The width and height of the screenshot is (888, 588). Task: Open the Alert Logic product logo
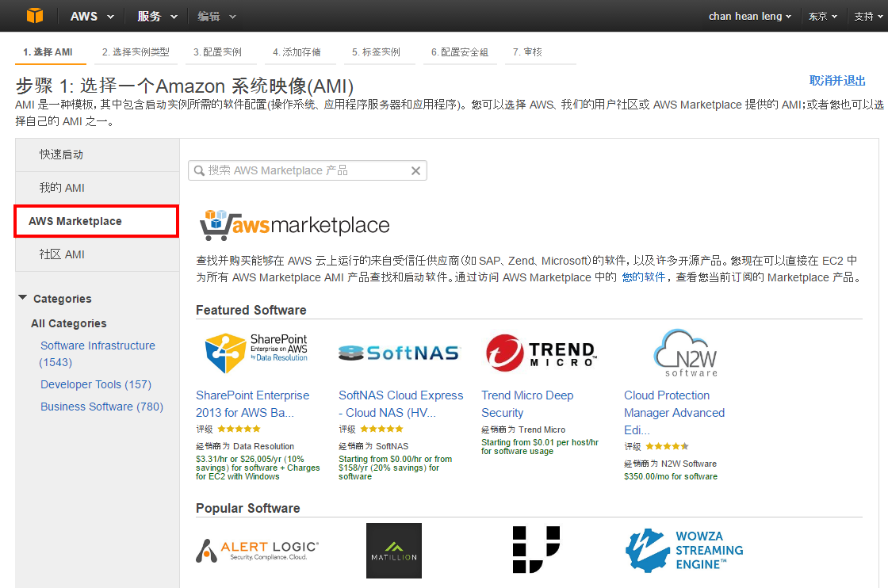pyautogui.click(x=257, y=551)
